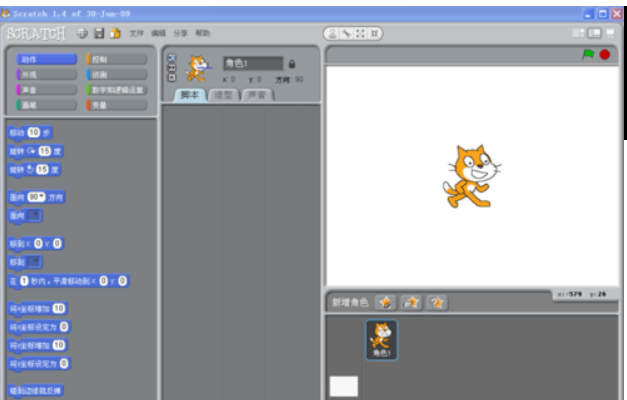Stop all scripts with red button
Image resolution: width=627 pixels, height=400 pixels.
[605, 54]
